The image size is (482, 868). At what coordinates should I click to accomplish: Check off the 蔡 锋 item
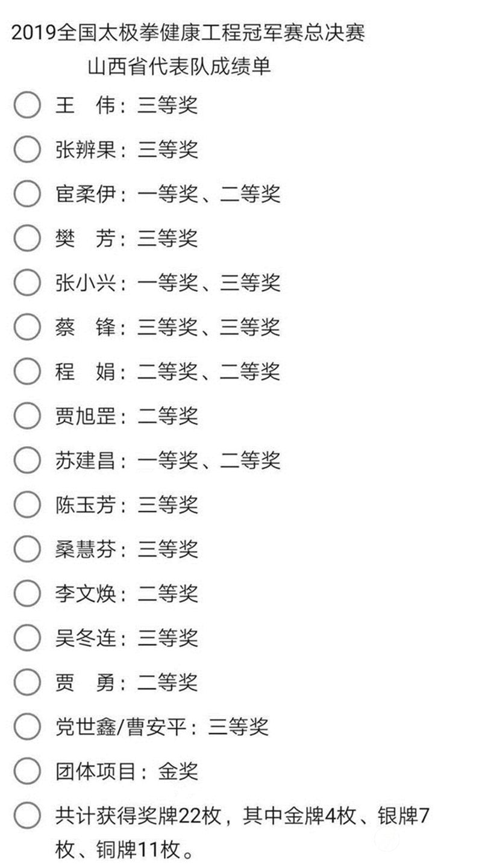pos(27,327)
